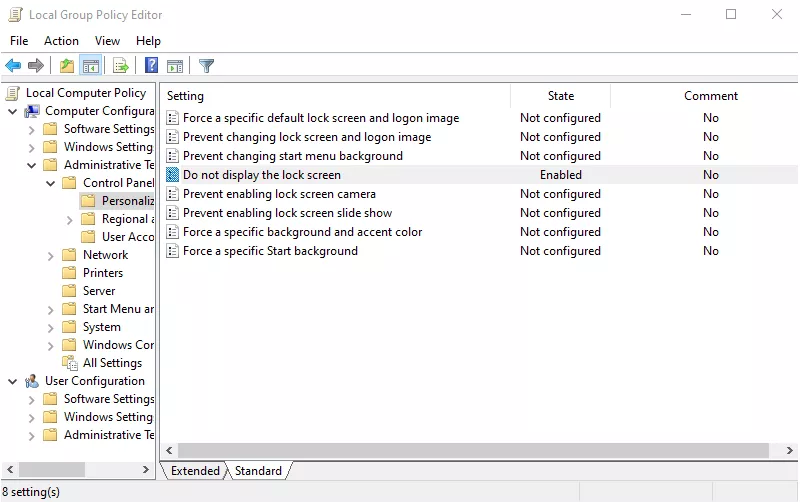Click icon beside 'Prevent enabling lock screen camera'

click(172, 194)
